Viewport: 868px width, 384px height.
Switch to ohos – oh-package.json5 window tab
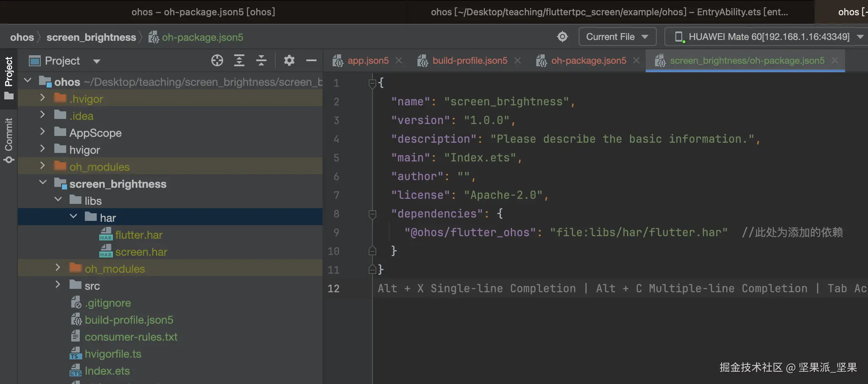[203, 12]
